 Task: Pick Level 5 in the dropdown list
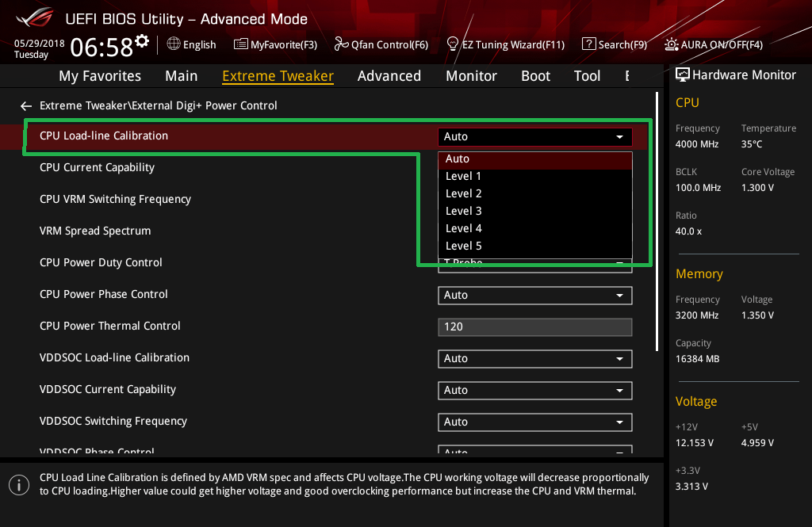click(535, 246)
